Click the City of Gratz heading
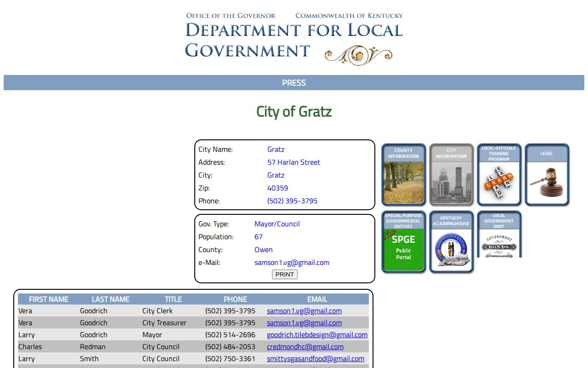588x368 pixels. pyautogui.click(x=294, y=112)
